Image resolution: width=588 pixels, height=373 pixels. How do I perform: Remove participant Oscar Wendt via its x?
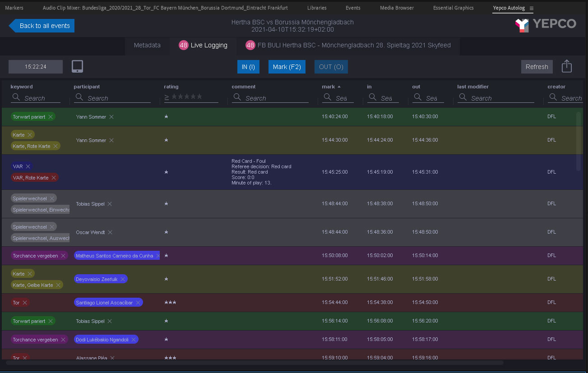point(110,232)
